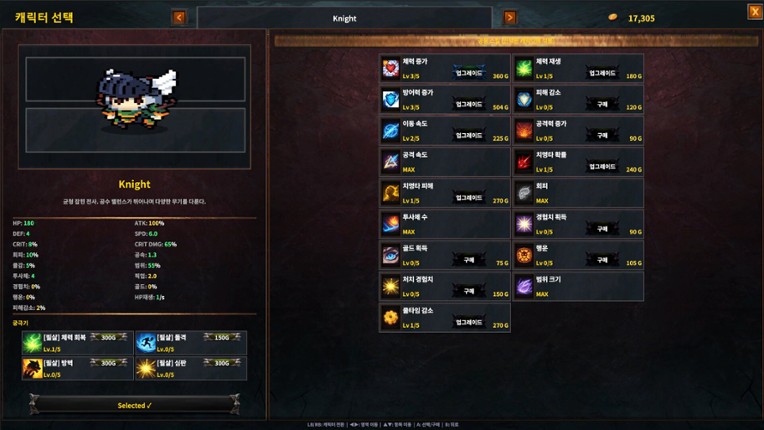
Task: Pick the [필살] 심판 ultimate skill
Action: [191, 368]
